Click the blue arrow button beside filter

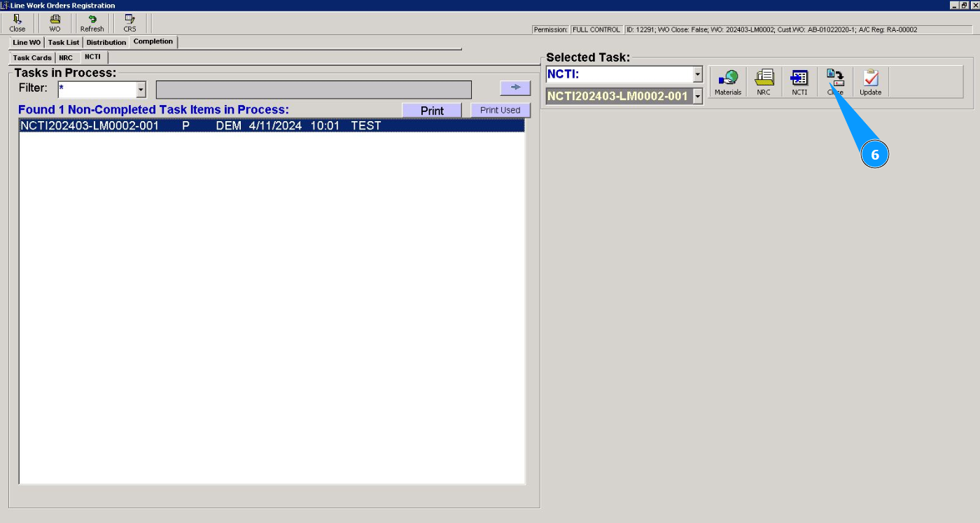click(515, 88)
